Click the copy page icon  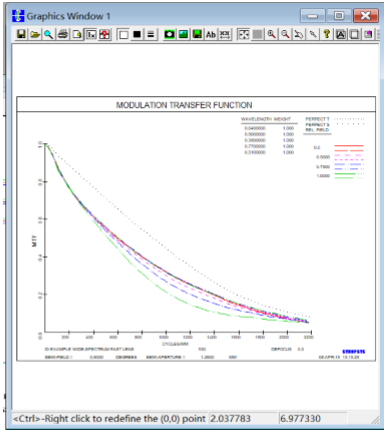coord(77,34)
